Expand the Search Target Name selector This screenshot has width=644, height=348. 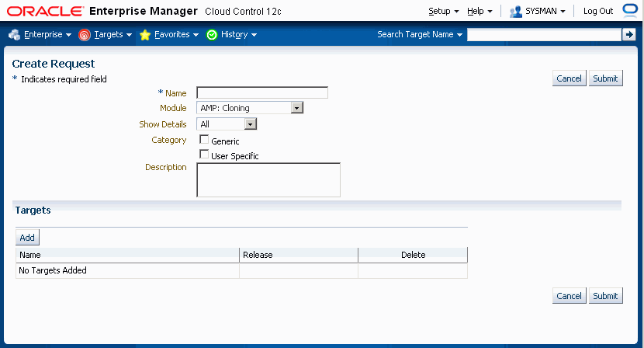[x=420, y=34]
